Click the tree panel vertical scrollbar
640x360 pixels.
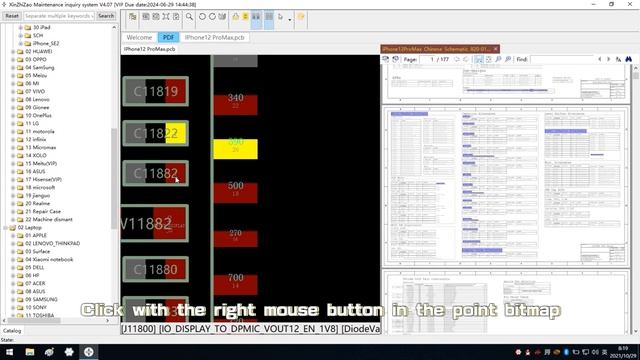click(114, 178)
